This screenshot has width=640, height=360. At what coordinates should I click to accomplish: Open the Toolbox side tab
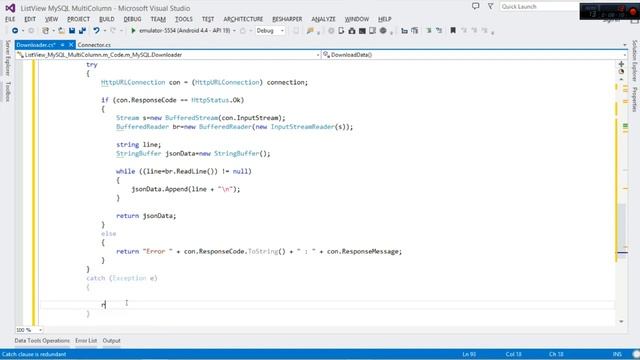pyautogui.click(x=7, y=91)
